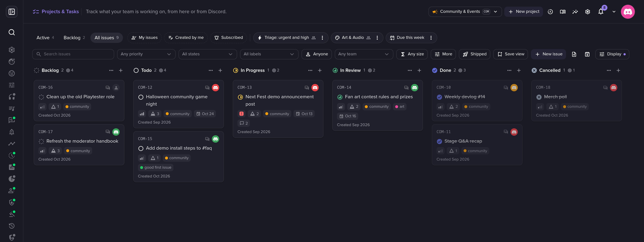The height and width of the screenshot is (242, 644).
Task: Collapse the sidebar panel icon
Action: 12,12
